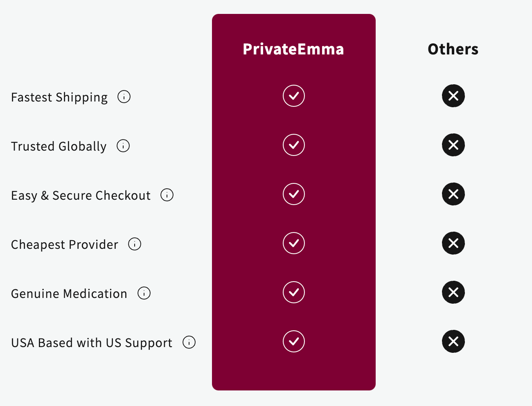Screen dimensions: 532x406
Task: Open info icon for USA Based with US Support
Action: pyautogui.click(x=189, y=342)
